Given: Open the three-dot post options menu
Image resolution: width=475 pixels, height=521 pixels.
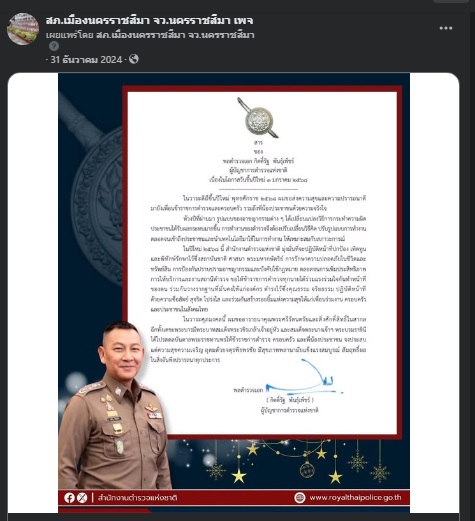Looking at the screenshot, I should [x=446, y=28].
